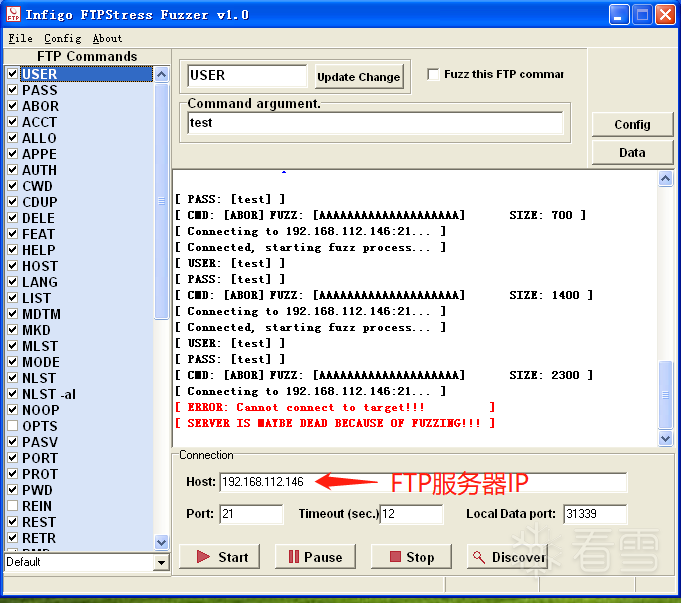This screenshot has height=603, width=681.
Task: Uncheck the PASS command checkbox
Action: click(x=13, y=90)
